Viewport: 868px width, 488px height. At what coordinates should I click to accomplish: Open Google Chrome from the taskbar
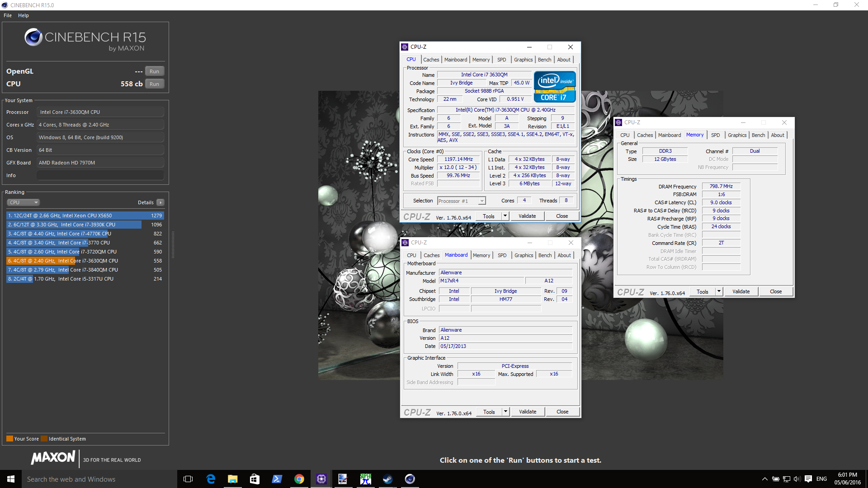pyautogui.click(x=299, y=479)
